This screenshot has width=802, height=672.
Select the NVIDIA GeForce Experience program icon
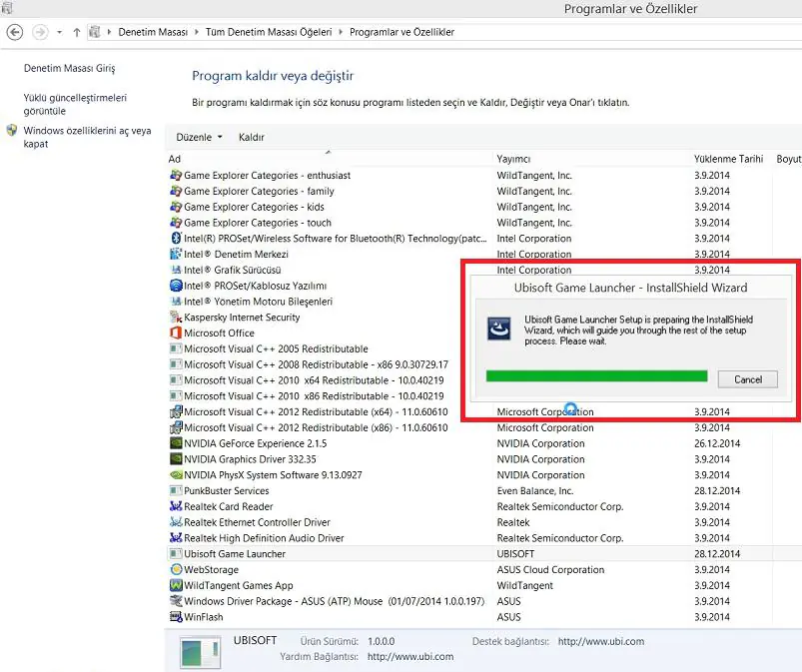pyautogui.click(x=178, y=443)
